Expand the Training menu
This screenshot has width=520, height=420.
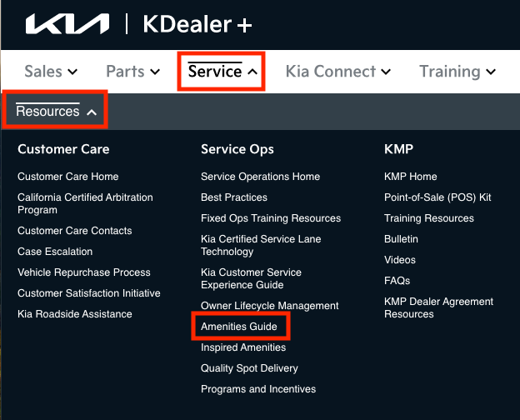457,72
